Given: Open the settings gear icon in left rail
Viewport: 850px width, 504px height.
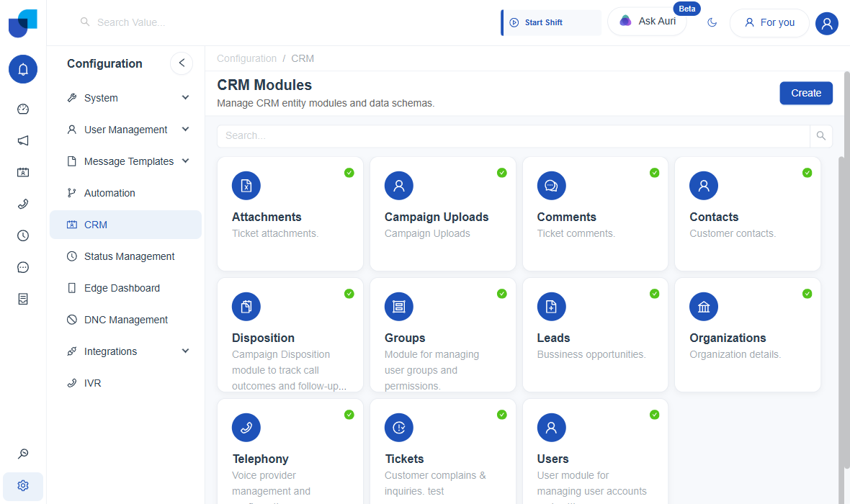Looking at the screenshot, I should tap(23, 485).
